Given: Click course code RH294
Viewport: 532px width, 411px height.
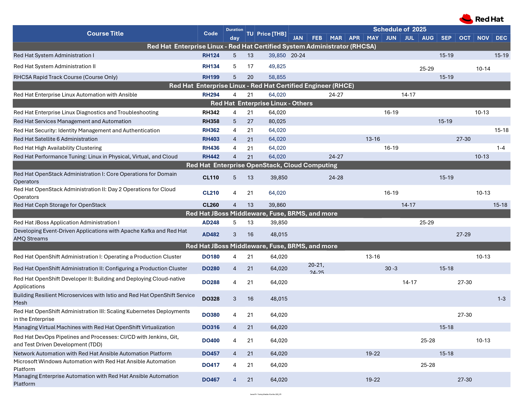Looking at the screenshot, I should tap(211, 95).
